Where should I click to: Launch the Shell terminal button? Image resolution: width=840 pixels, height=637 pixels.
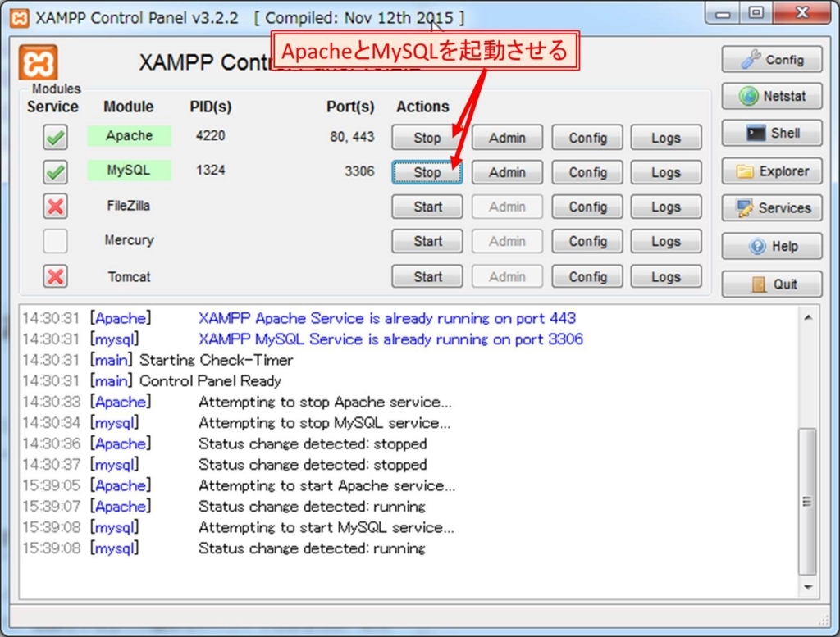click(771, 134)
